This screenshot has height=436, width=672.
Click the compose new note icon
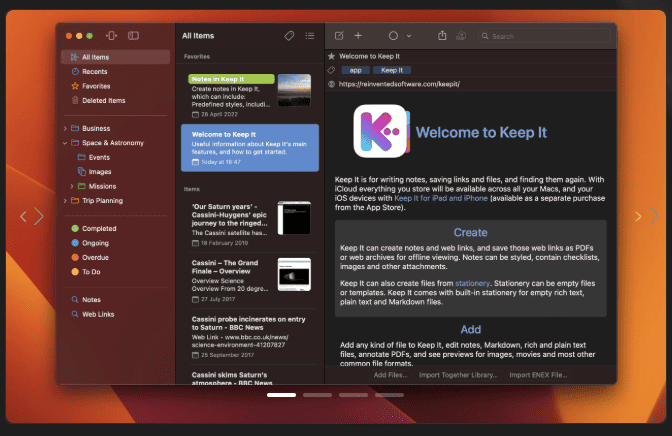[x=339, y=36]
